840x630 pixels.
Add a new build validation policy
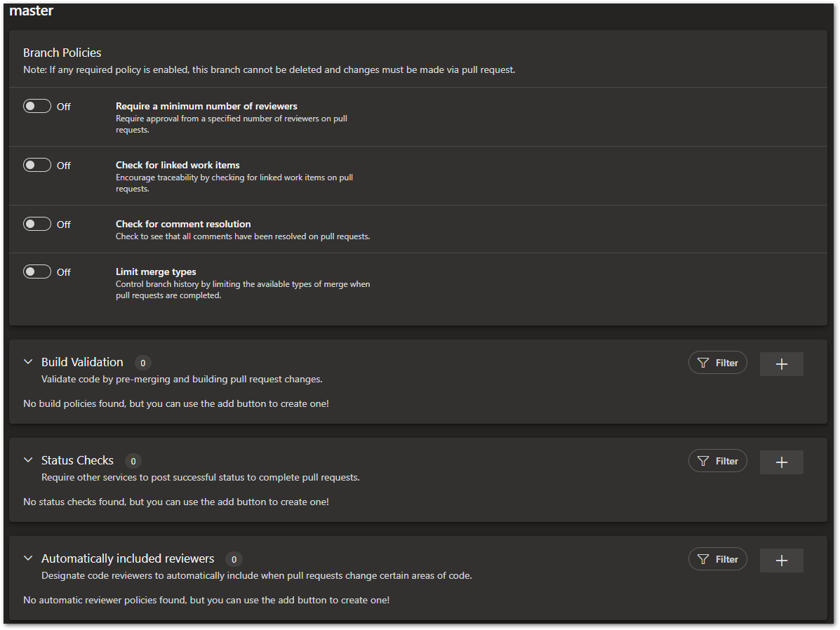pyautogui.click(x=781, y=363)
